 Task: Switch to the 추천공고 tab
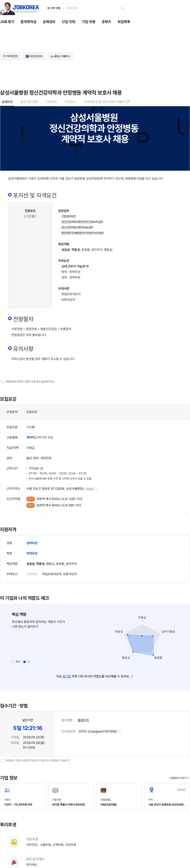(70, 102)
